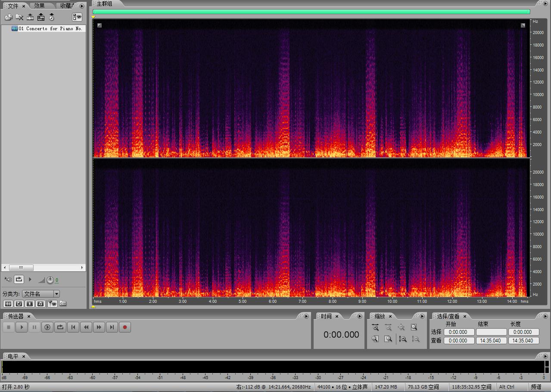Toggle show MIDI files filter button
This screenshot has height=392, width=551.
[x=40, y=304]
